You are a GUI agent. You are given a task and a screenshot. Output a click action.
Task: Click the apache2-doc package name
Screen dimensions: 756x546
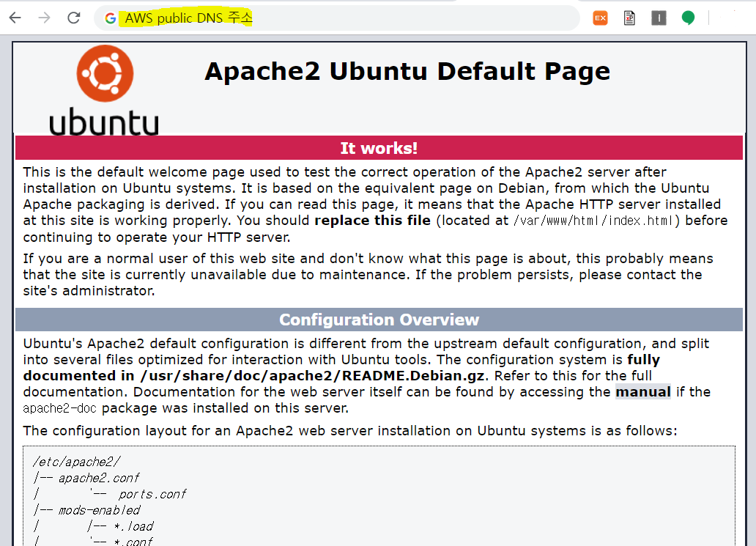click(x=60, y=408)
